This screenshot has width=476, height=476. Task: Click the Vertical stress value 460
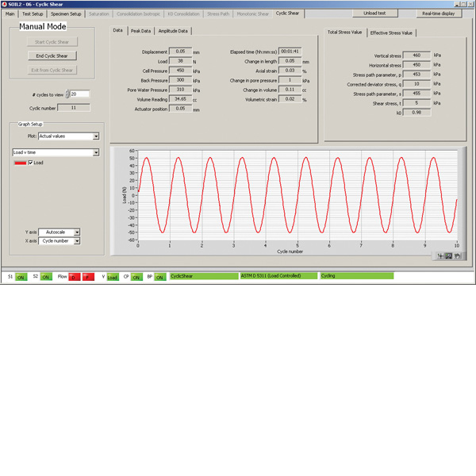coord(416,56)
